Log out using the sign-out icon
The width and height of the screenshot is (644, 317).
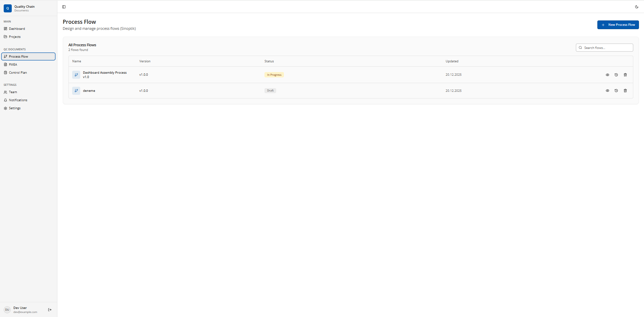[50, 310]
